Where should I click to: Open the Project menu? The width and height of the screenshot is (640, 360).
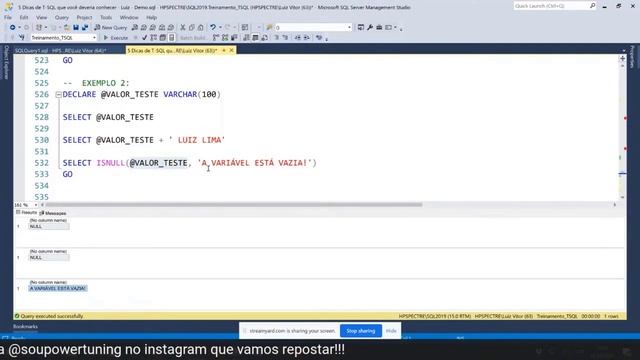coord(84,18)
